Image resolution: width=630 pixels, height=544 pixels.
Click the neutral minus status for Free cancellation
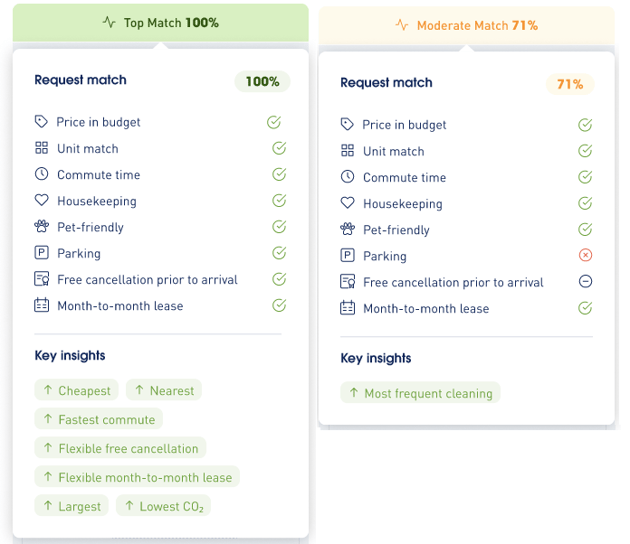pyautogui.click(x=586, y=282)
